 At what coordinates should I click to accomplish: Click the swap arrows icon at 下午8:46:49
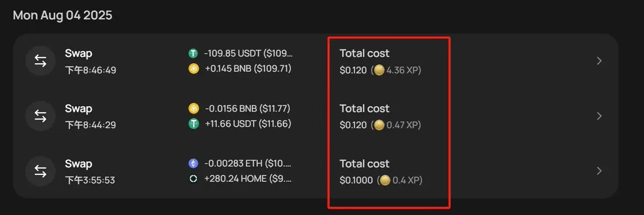[40, 61]
